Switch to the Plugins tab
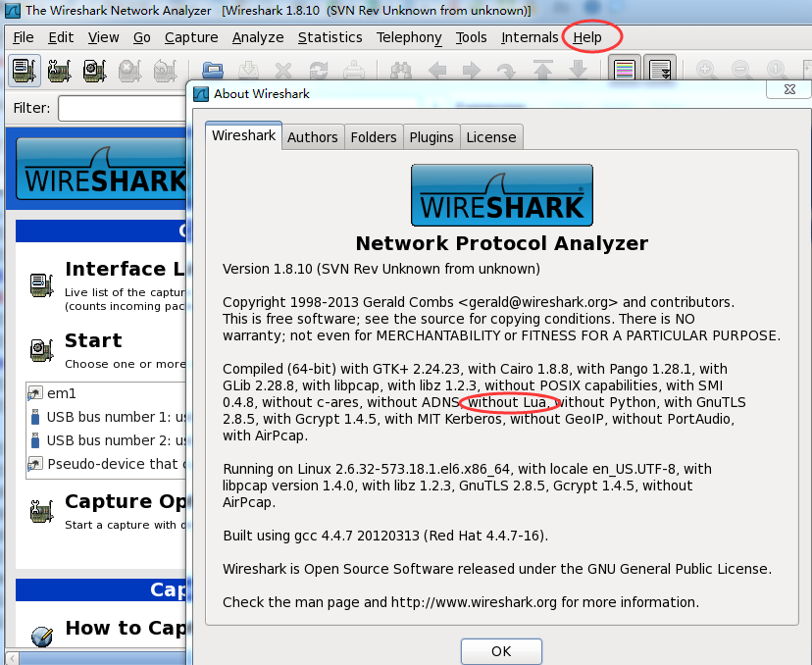The image size is (812, 665). point(431,137)
